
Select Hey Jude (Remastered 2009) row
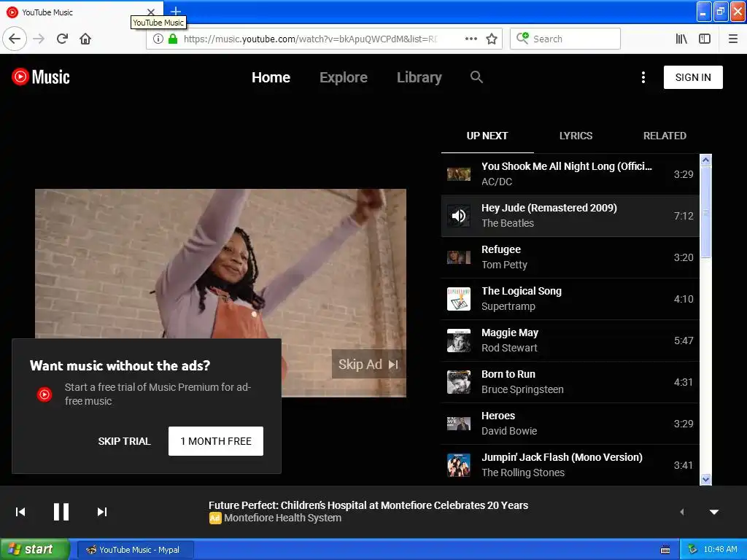tap(570, 216)
